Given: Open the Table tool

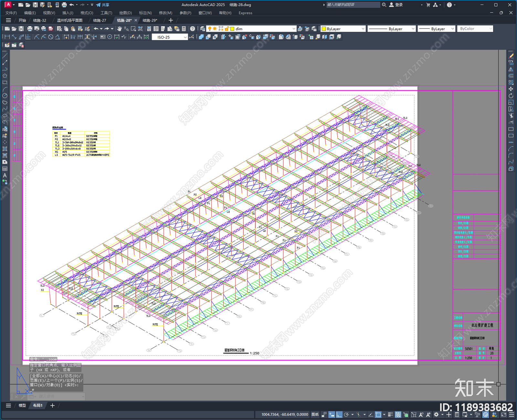Looking at the screenshot, I should (5, 169).
